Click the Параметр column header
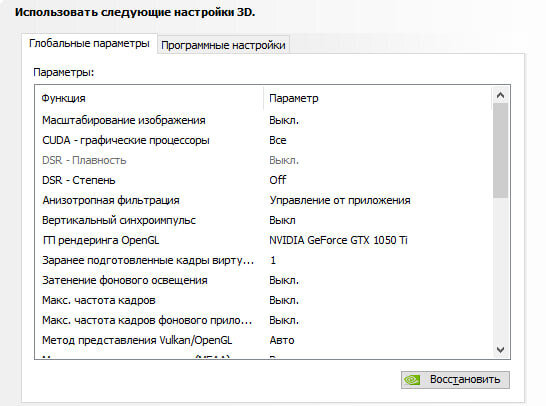This screenshot has width=546, height=406. [378, 99]
